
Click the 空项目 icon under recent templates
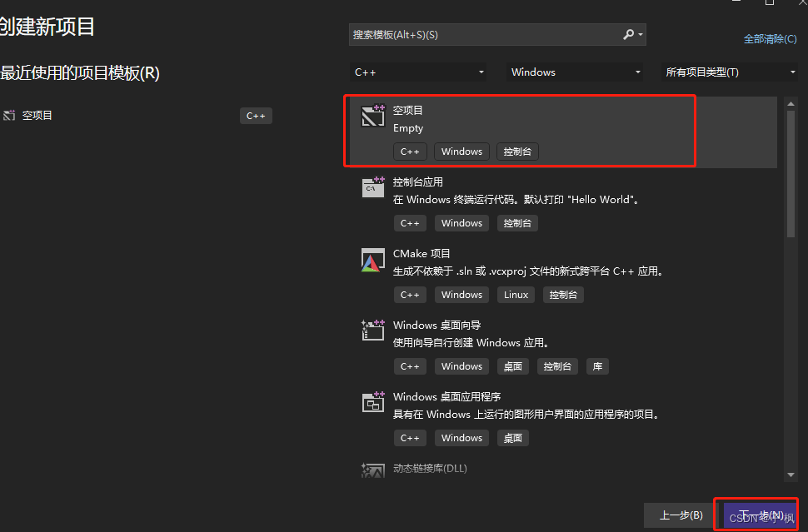[9, 115]
